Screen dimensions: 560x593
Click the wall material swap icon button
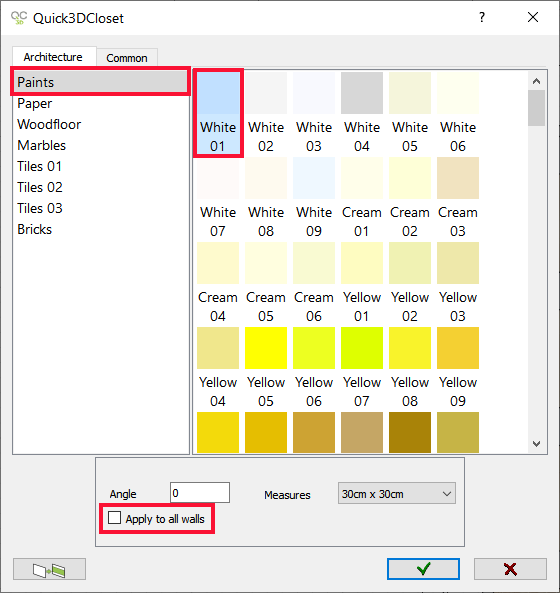pos(49,569)
